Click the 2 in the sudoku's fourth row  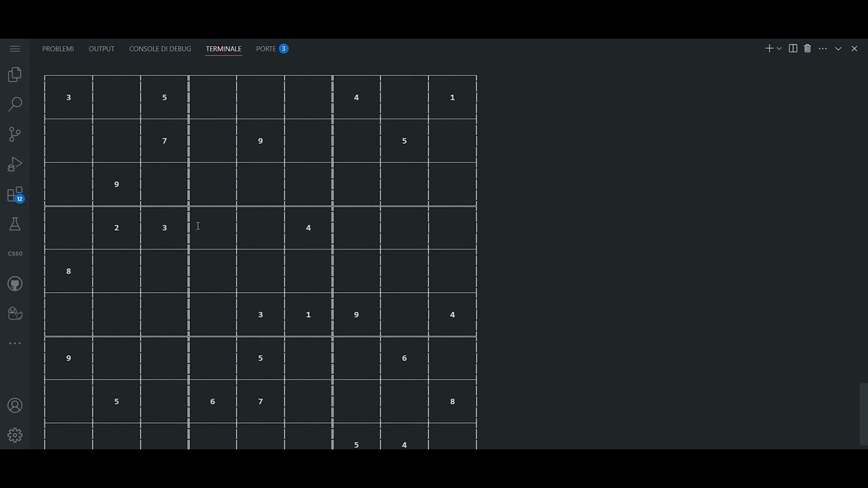click(x=117, y=228)
